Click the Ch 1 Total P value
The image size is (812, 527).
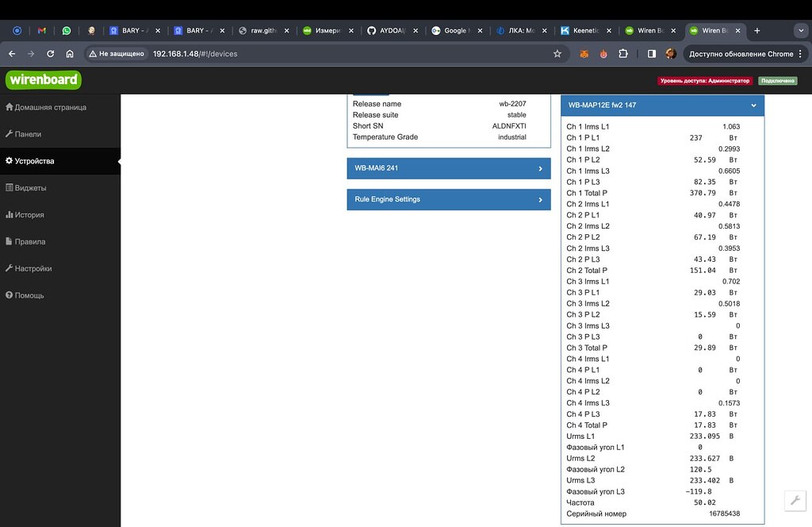pos(703,192)
